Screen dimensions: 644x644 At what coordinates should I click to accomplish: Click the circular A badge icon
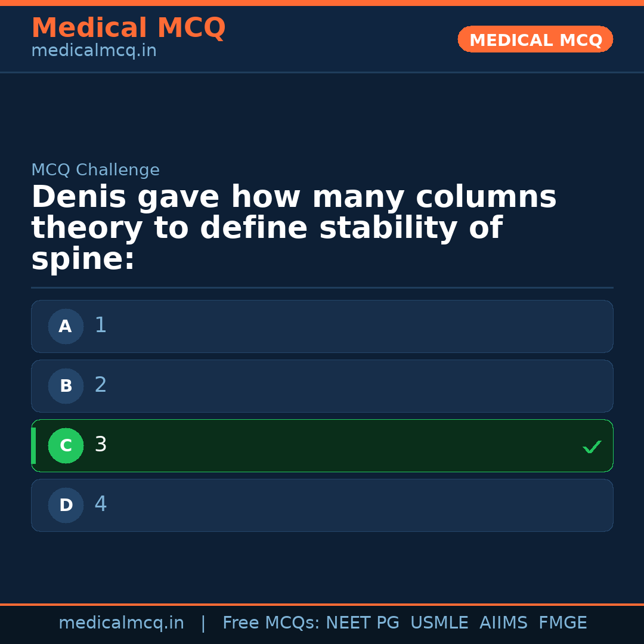point(66,326)
